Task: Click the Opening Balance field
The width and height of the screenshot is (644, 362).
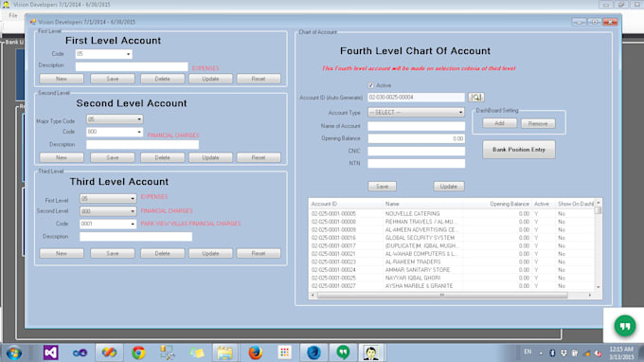Action: [416, 138]
